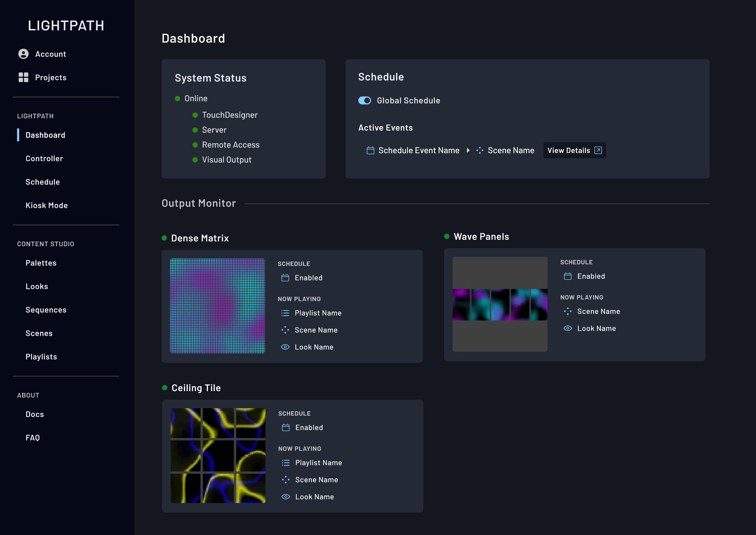Open the Controller page in sidebar
Screen dimensions: 756x535
click(x=44, y=159)
